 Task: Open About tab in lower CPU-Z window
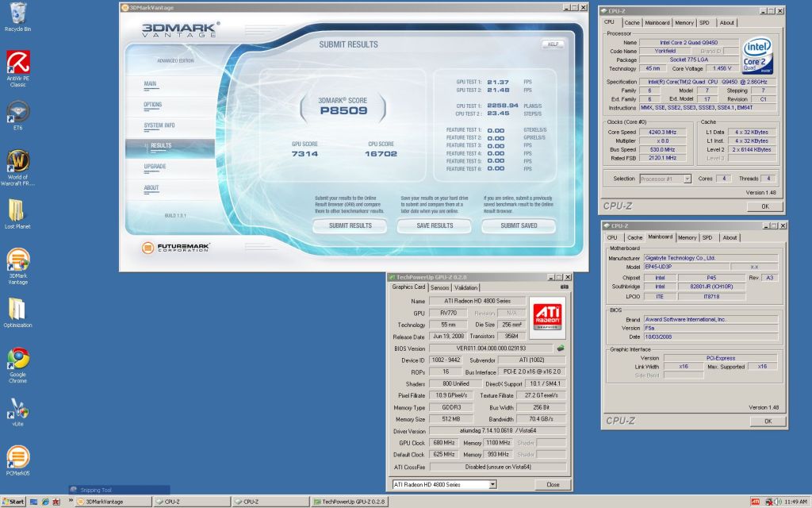[730, 238]
